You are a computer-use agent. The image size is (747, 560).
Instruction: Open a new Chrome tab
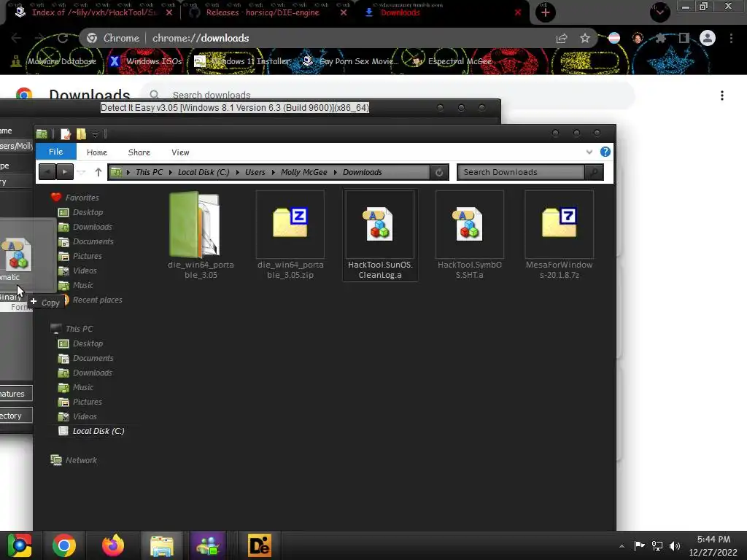546,12
